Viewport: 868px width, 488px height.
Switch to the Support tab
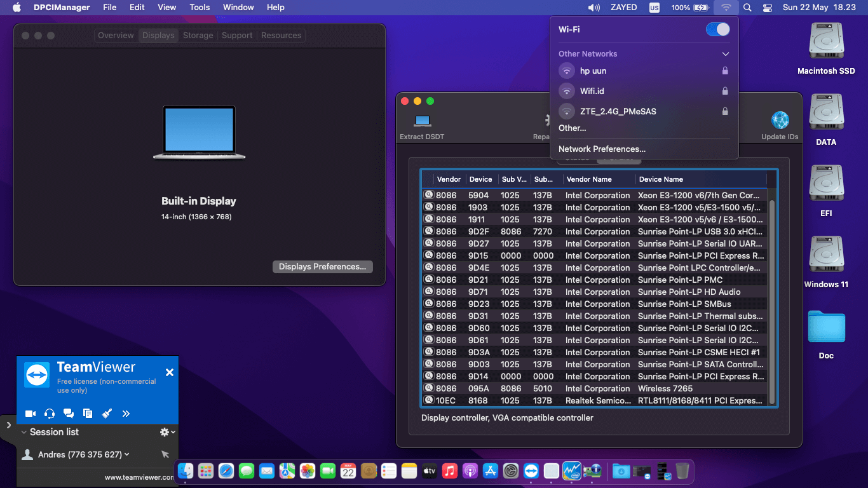(237, 36)
